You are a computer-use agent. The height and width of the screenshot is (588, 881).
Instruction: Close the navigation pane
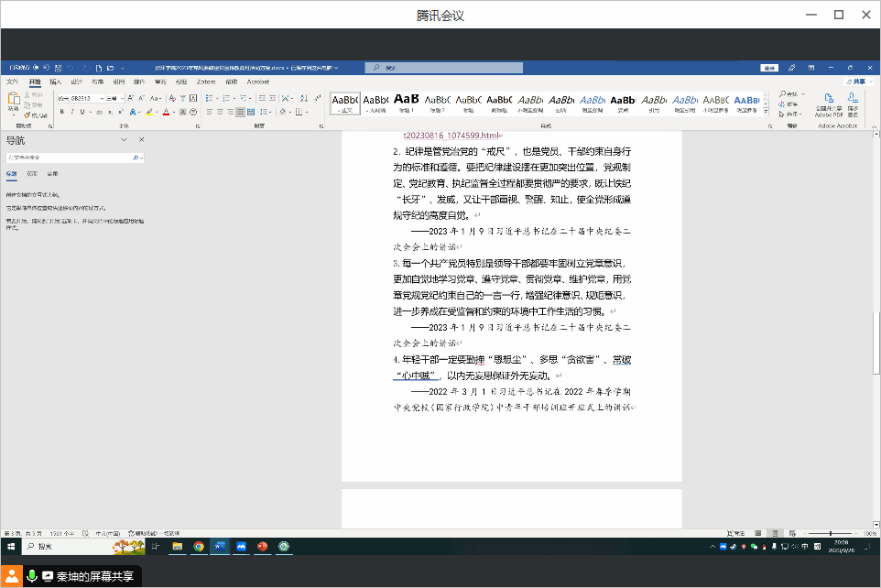(x=141, y=139)
